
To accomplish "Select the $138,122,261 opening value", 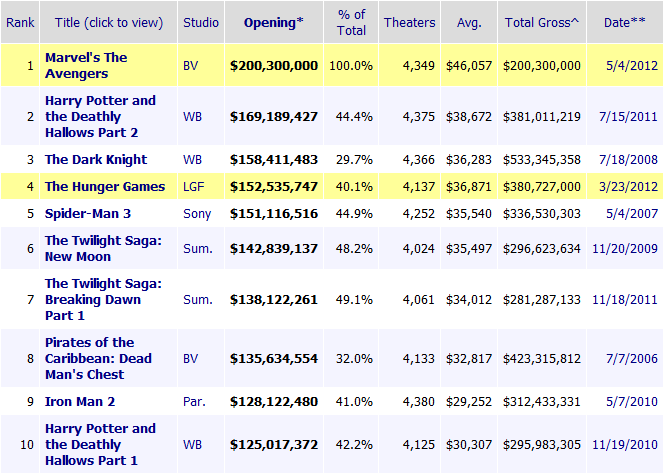I will pos(274,299).
